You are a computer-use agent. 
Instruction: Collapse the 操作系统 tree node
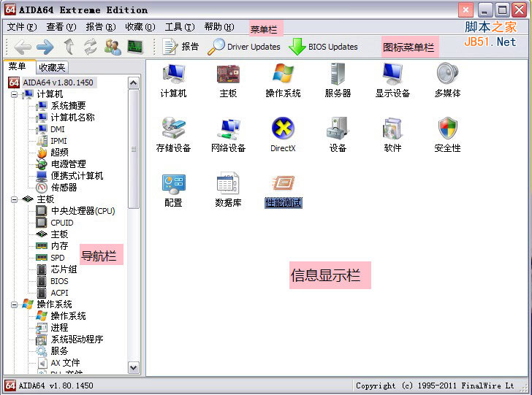[x=14, y=304]
